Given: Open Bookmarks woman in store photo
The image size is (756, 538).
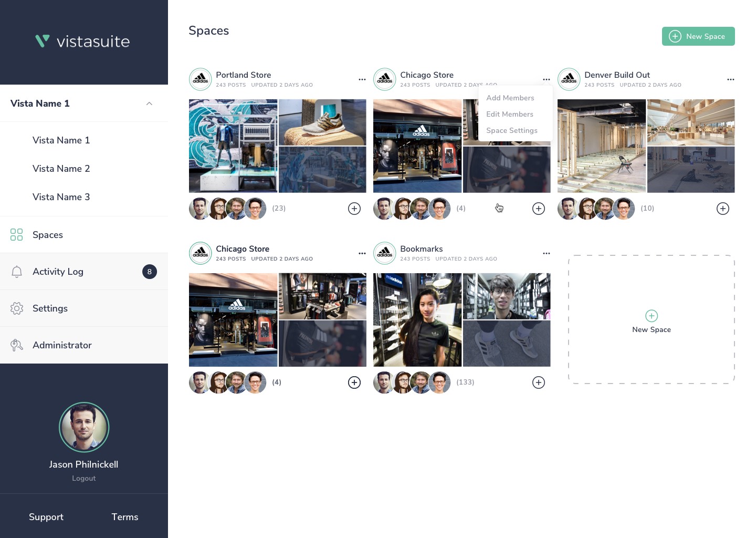Looking at the screenshot, I should pyautogui.click(x=417, y=320).
